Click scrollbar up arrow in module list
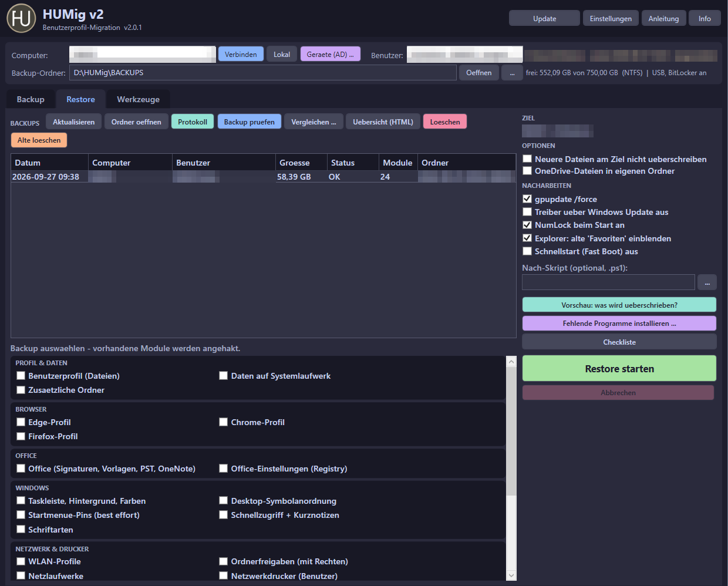728x586 pixels. coord(511,362)
